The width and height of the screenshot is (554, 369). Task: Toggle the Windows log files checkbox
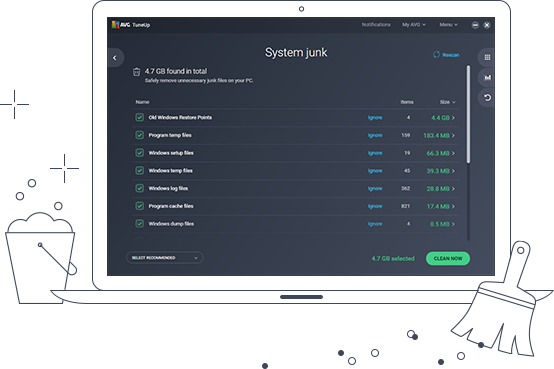(140, 188)
